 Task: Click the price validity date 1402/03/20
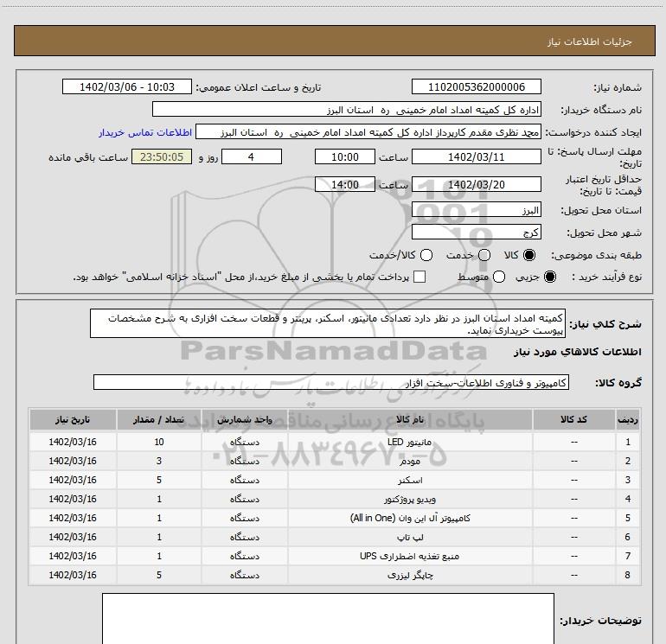[476, 185]
